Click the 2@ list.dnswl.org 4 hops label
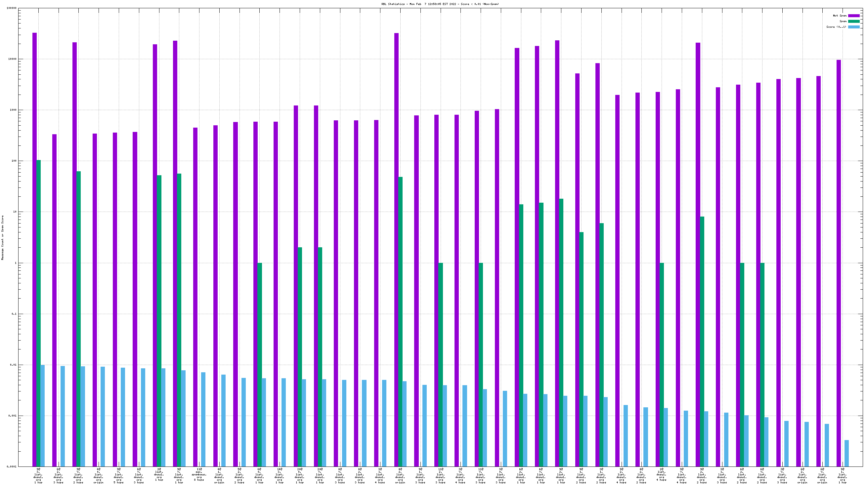Viewport: 868px width, 488px height. point(662,474)
